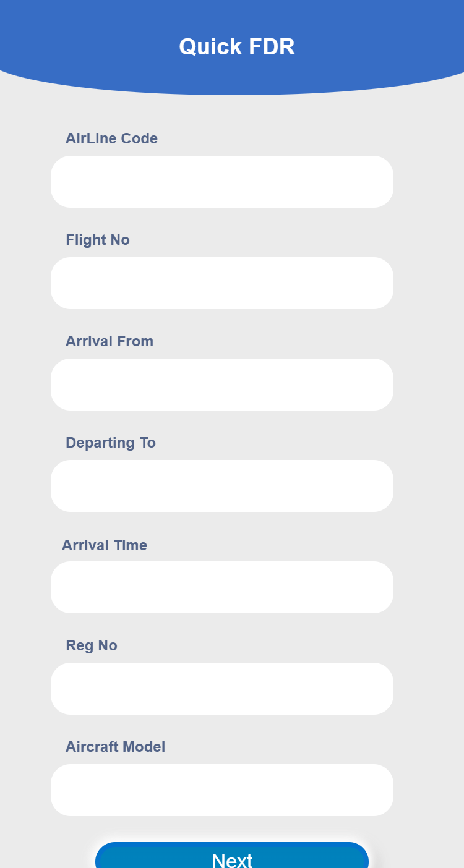This screenshot has width=464, height=868.
Task: Click the Reg No label
Action: point(92,645)
